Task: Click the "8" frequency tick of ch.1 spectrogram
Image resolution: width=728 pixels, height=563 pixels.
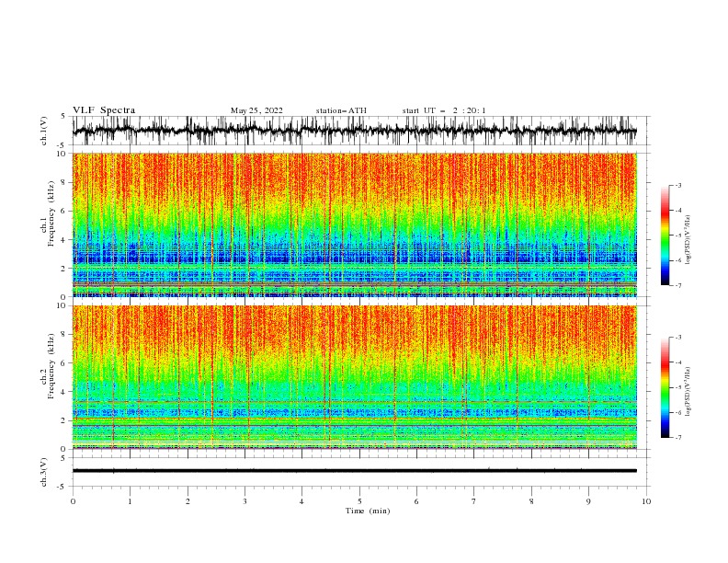Action: (65, 182)
